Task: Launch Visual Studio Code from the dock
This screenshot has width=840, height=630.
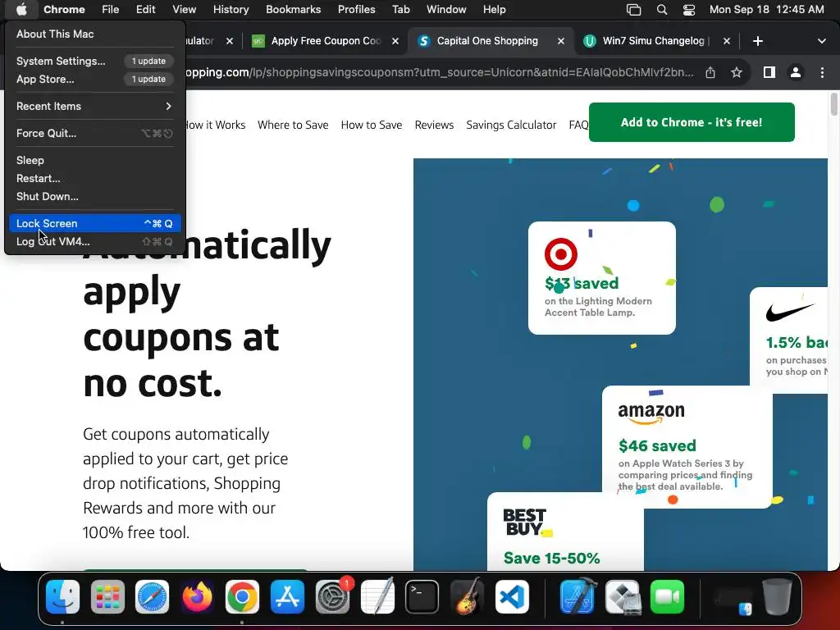Action: 512,597
